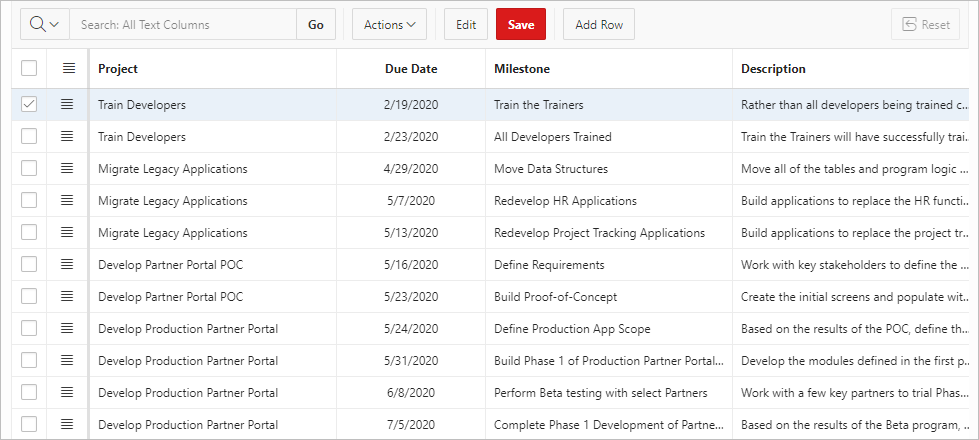This screenshot has width=979, height=440.
Task: Select the 5/16/2020 due date cell
Action: tap(411, 265)
